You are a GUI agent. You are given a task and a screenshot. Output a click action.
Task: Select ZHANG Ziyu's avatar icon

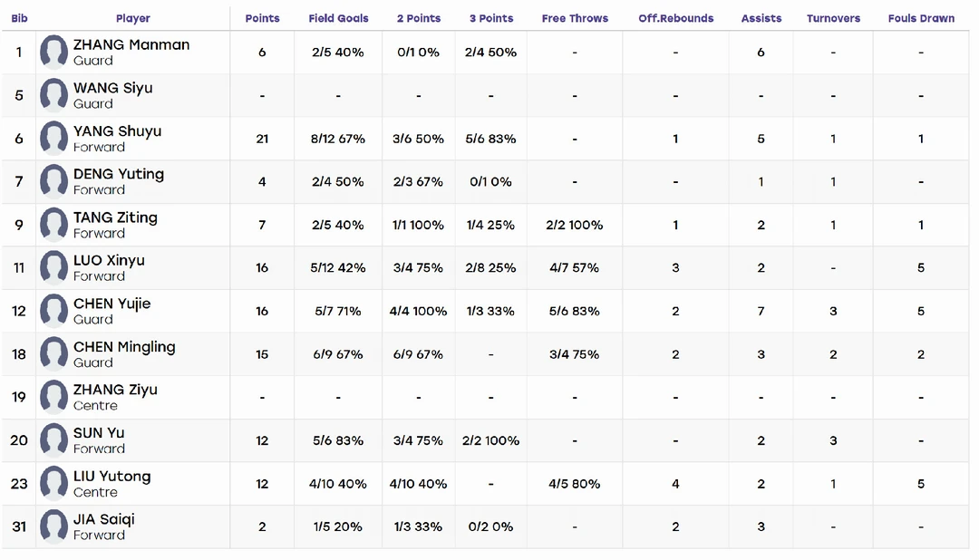[53, 397]
